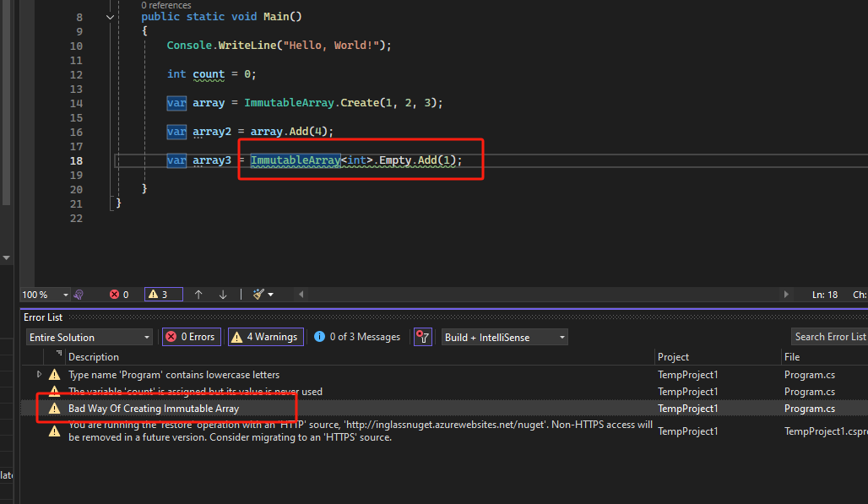This screenshot has height=504, width=868.
Task: Click warning icon for HTTP restore source row
Action: [54, 431]
